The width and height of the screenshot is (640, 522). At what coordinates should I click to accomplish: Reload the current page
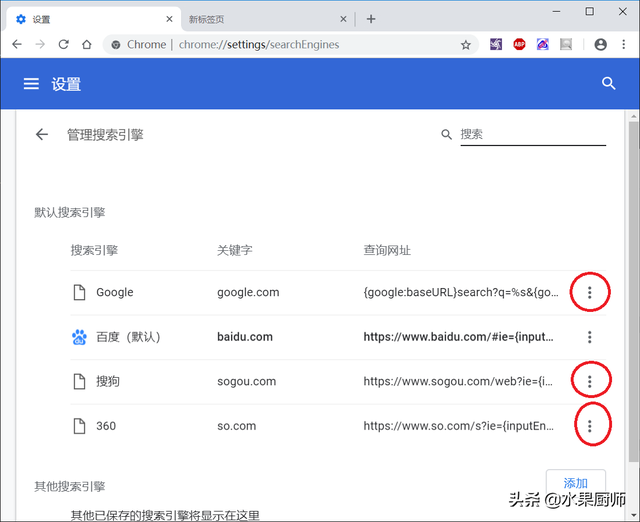click(x=63, y=44)
